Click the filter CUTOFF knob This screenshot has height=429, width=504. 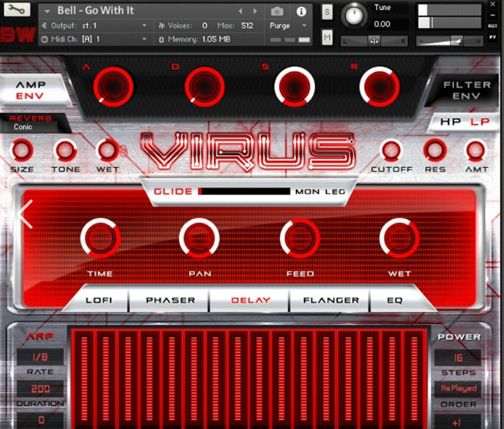tap(391, 150)
